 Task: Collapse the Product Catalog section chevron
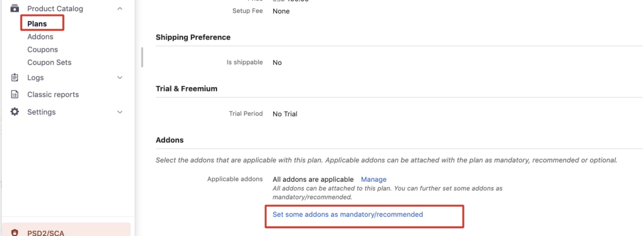(120, 9)
